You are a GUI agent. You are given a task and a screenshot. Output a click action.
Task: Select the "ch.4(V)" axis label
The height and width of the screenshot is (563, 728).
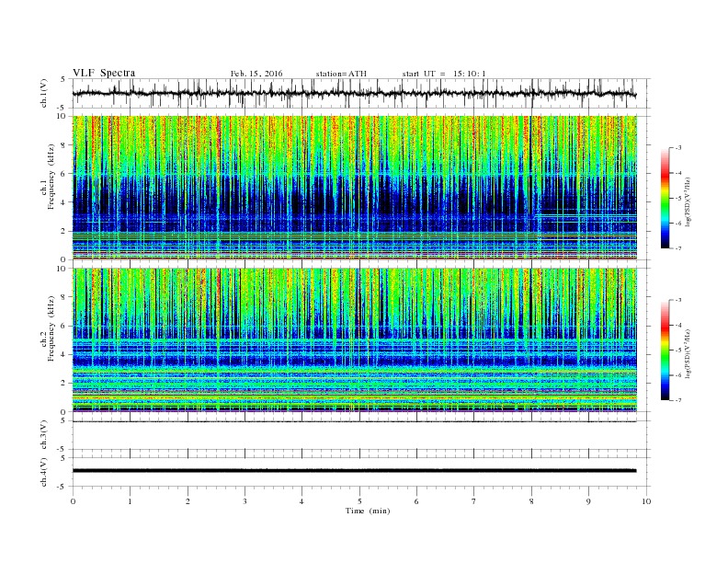tap(43, 472)
